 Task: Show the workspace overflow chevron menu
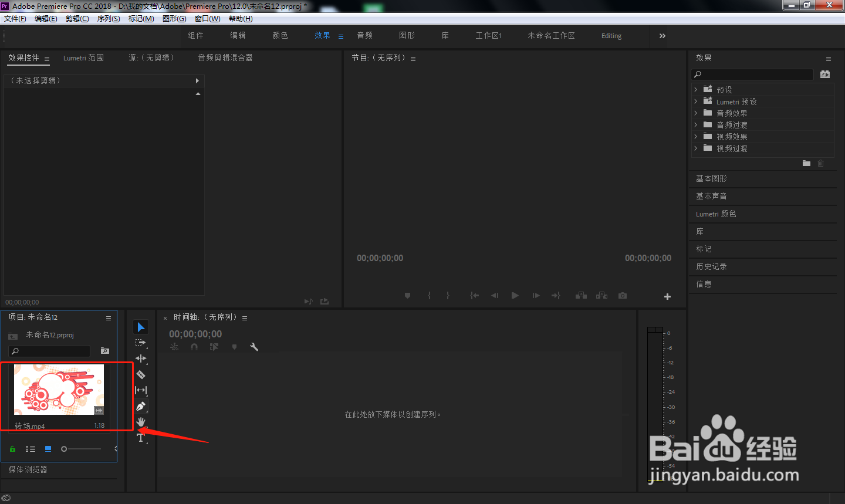pyautogui.click(x=663, y=36)
